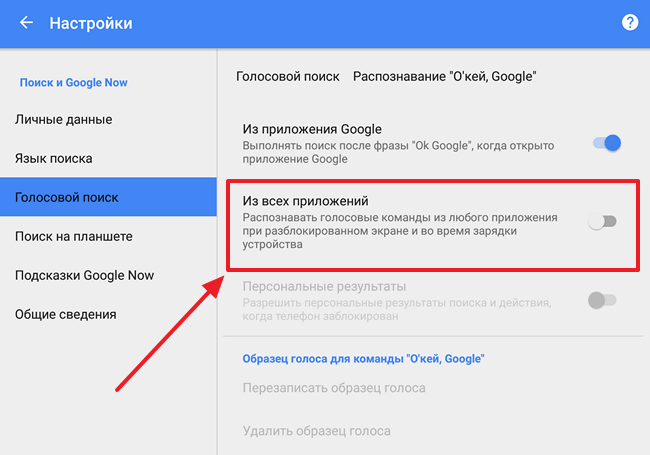Enable the "Из всех приложений" switch
The height and width of the screenshot is (455, 650).
point(602,221)
